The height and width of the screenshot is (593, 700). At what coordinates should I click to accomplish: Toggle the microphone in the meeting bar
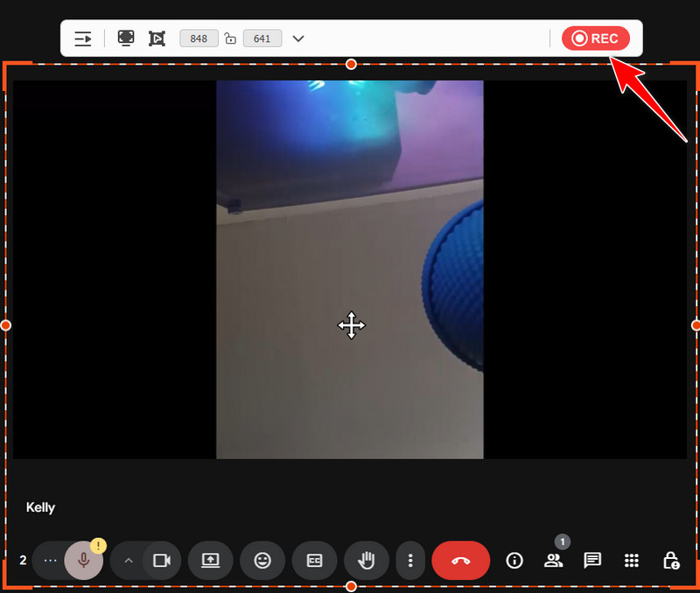tap(83, 561)
